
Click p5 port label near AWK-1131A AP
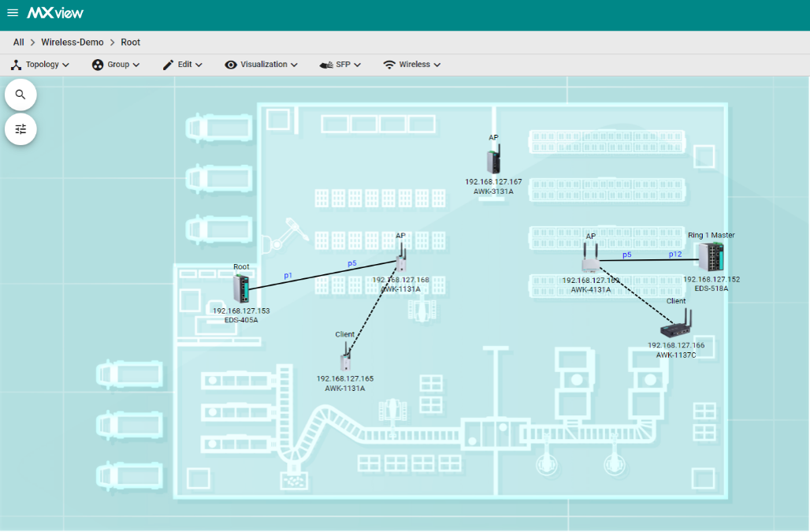(352, 263)
